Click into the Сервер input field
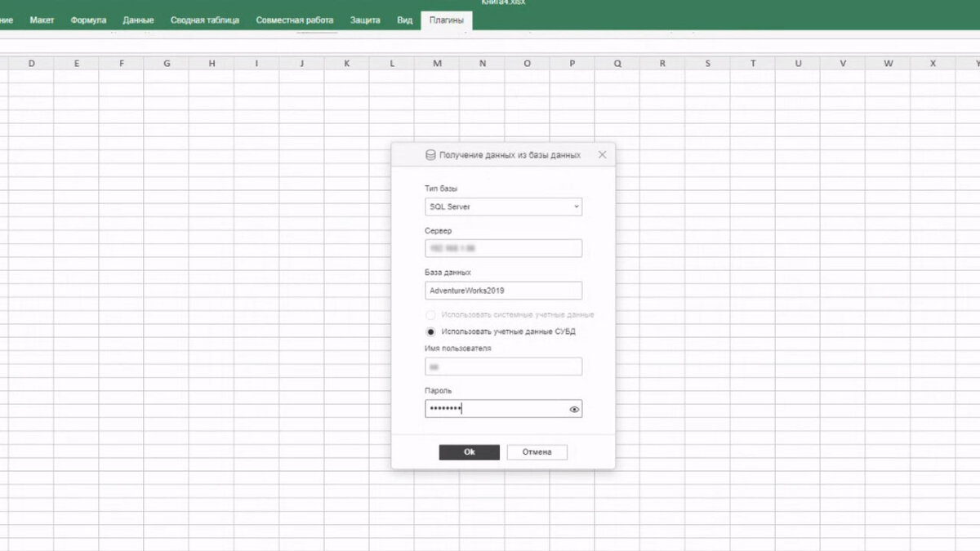 point(503,248)
